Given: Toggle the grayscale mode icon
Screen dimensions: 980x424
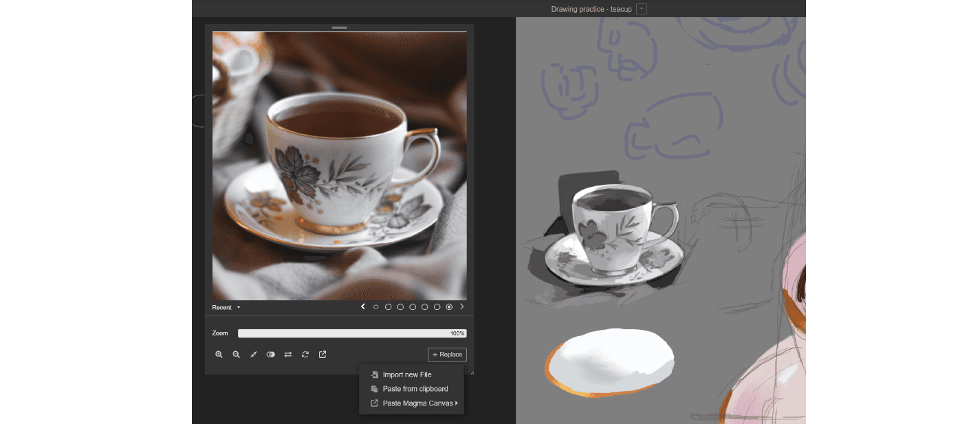Looking at the screenshot, I should pos(270,355).
